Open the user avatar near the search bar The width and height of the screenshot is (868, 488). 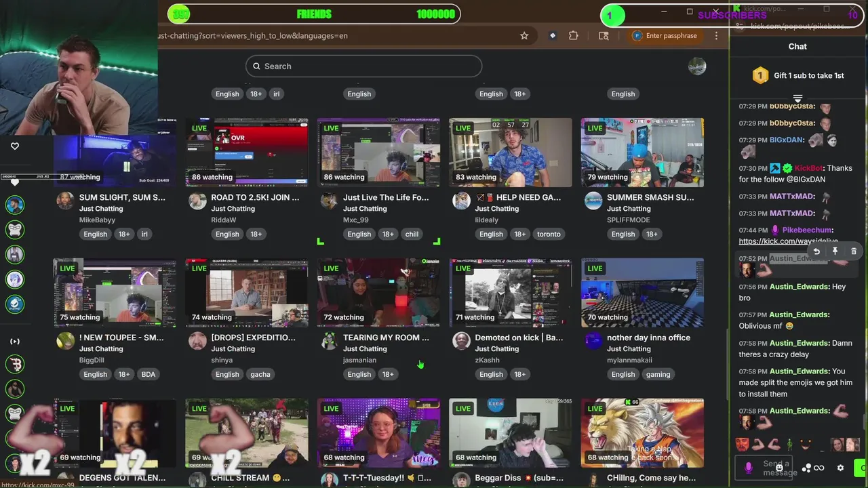(x=697, y=66)
